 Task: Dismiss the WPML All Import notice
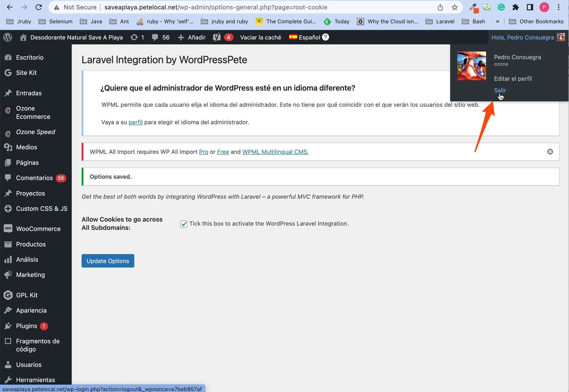tap(550, 152)
